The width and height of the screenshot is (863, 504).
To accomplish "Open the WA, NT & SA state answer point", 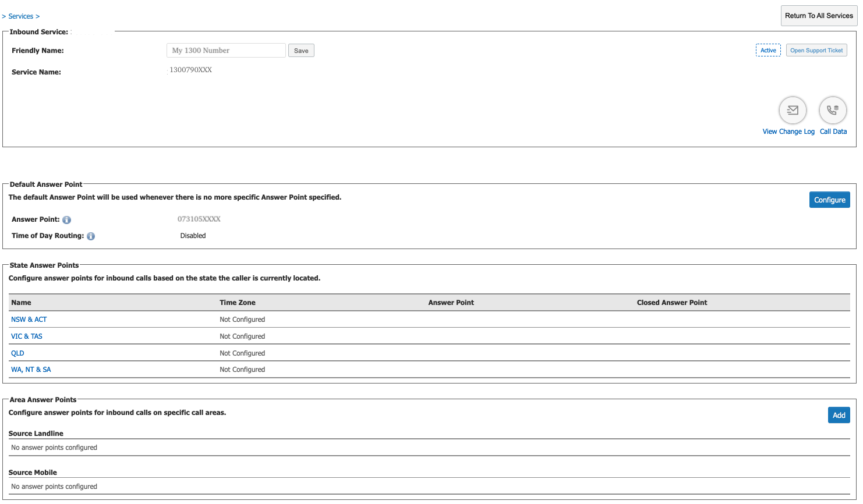I will (x=31, y=370).
